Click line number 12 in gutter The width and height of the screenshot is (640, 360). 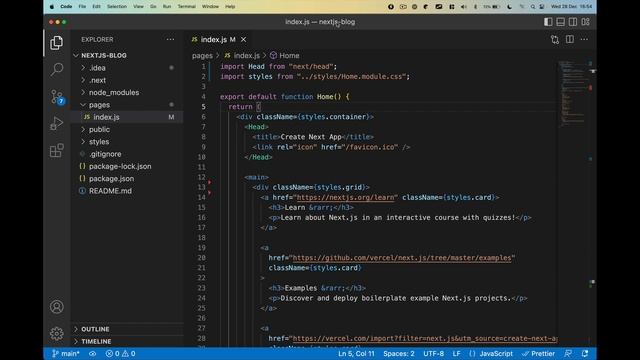click(201, 177)
